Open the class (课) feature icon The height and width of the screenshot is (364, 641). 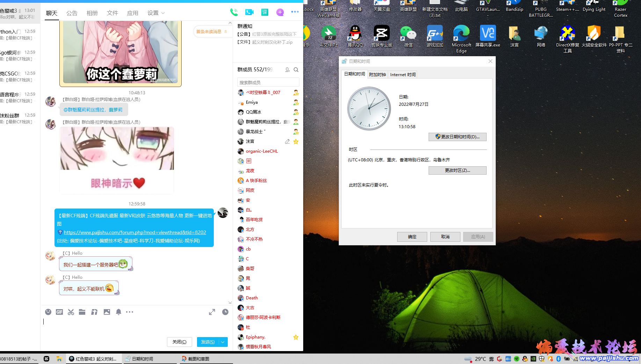click(265, 12)
